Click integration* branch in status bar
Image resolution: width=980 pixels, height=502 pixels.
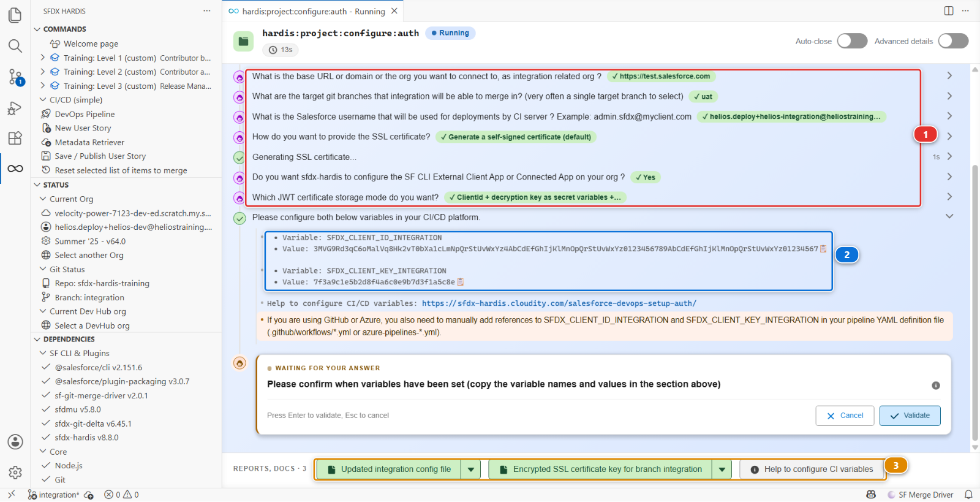(53, 495)
